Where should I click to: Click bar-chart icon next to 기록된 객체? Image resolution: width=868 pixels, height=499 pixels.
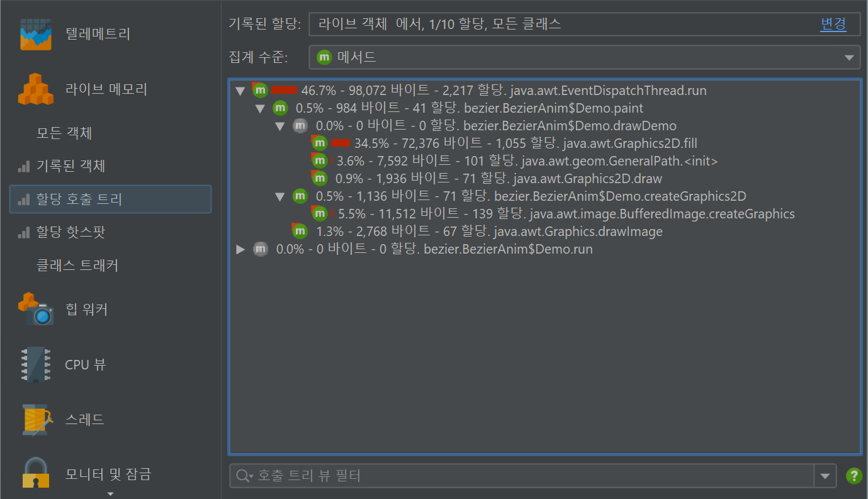24,167
